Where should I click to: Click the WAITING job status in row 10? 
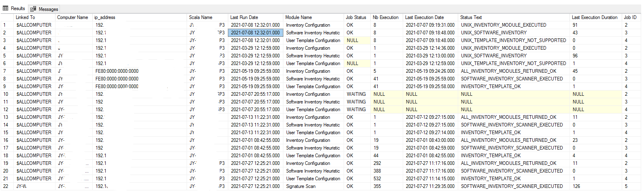[356, 94]
